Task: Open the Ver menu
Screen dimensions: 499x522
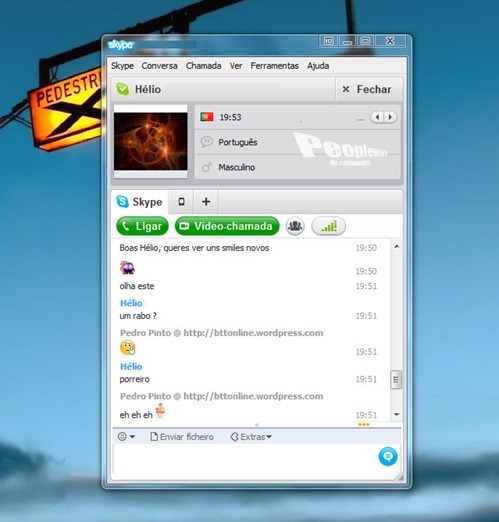Action: coord(236,66)
